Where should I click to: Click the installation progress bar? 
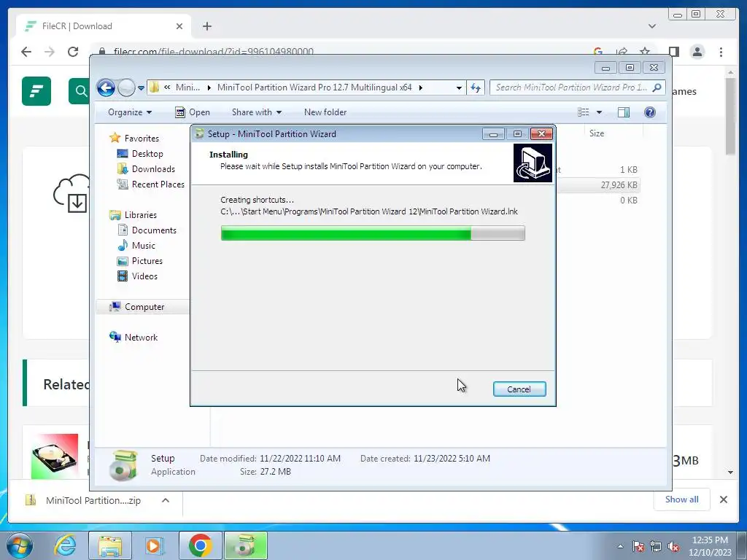pos(373,233)
